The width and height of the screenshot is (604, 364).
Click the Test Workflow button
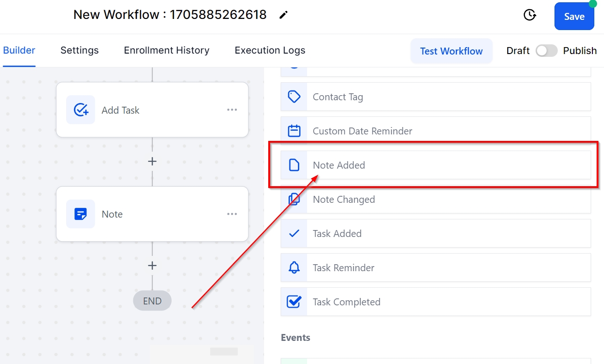coord(451,51)
